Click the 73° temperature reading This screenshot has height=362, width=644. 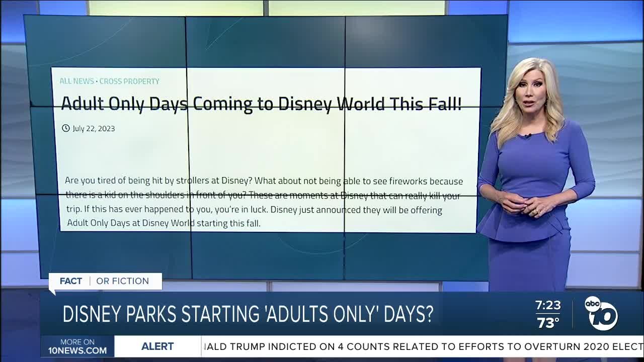548,323
